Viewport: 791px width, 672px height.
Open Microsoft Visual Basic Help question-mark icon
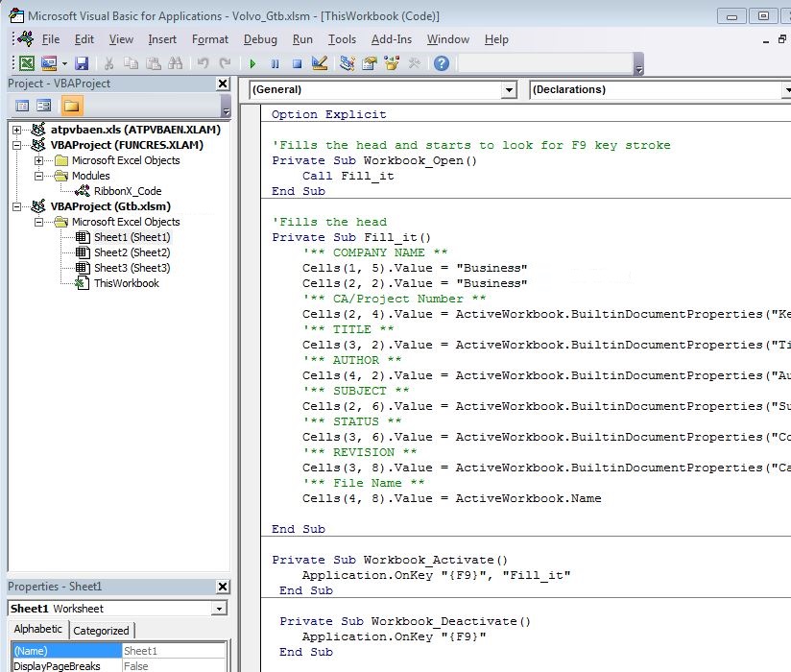pos(441,63)
